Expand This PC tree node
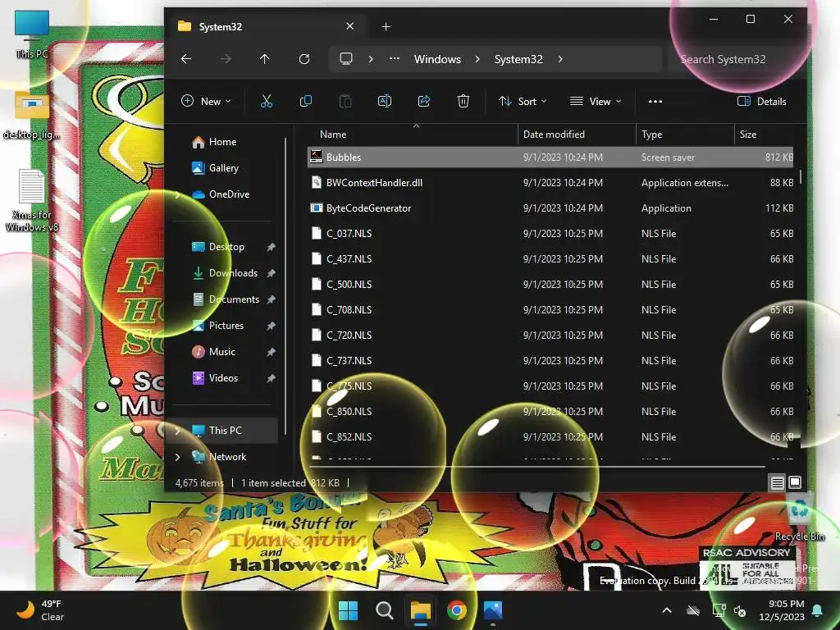This screenshot has height=630, width=840. pos(177,431)
